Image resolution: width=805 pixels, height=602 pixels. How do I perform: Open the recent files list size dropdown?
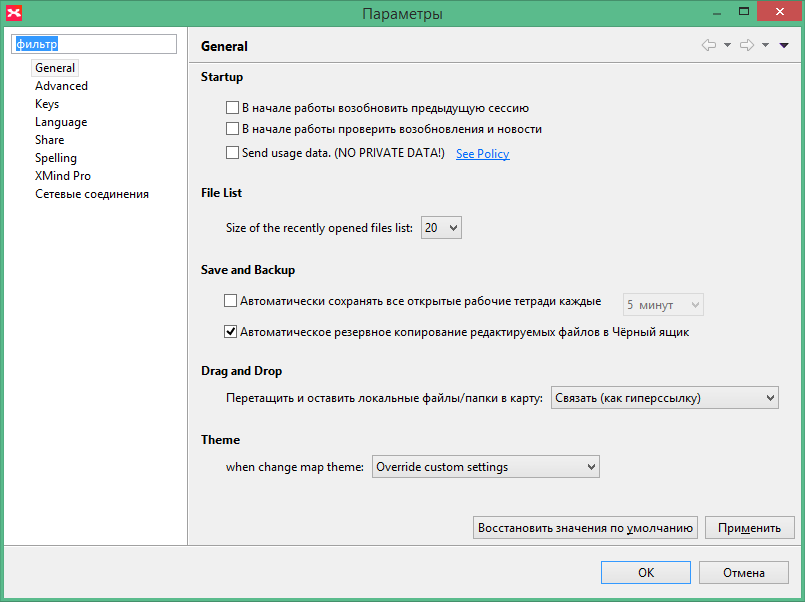[x=441, y=228]
